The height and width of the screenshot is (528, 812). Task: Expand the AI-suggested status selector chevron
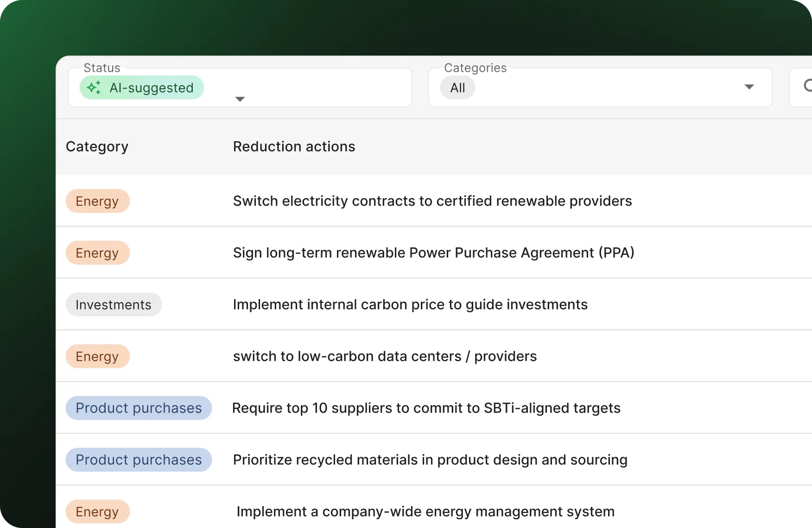[240, 99]
